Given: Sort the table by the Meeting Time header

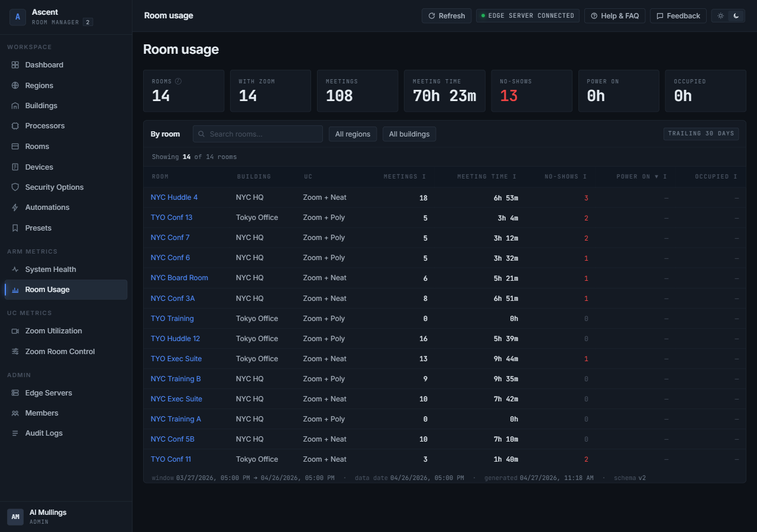Looking at the screenshot, I should tap(487, 177).
